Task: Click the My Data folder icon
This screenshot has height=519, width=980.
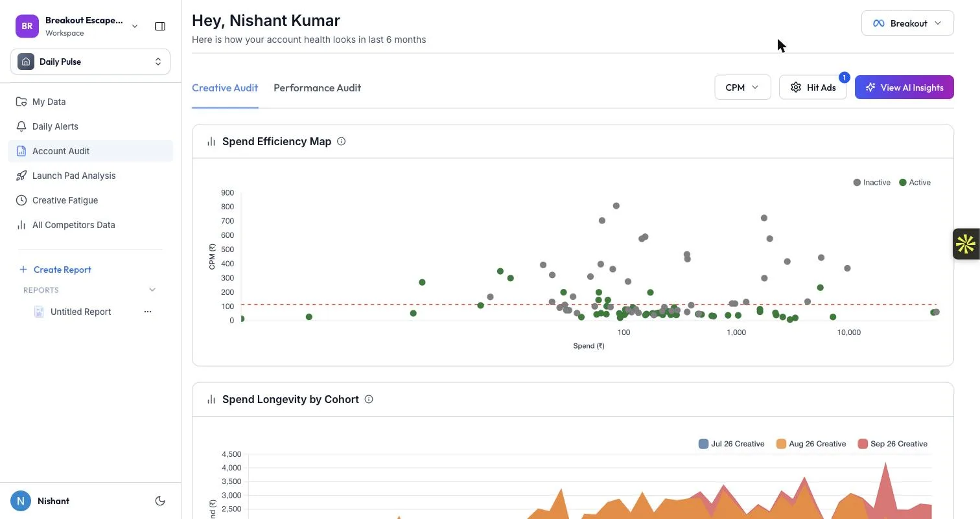Action: (x=21, y=102)
